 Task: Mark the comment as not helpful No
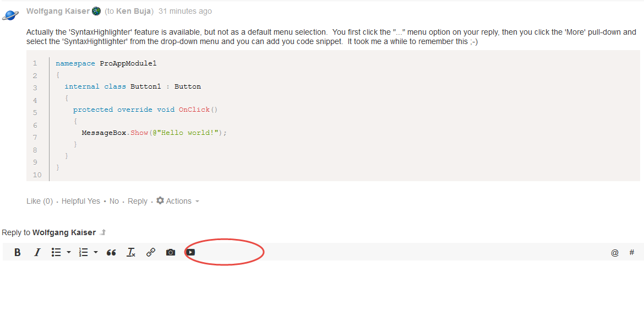[x=114, y=201]
